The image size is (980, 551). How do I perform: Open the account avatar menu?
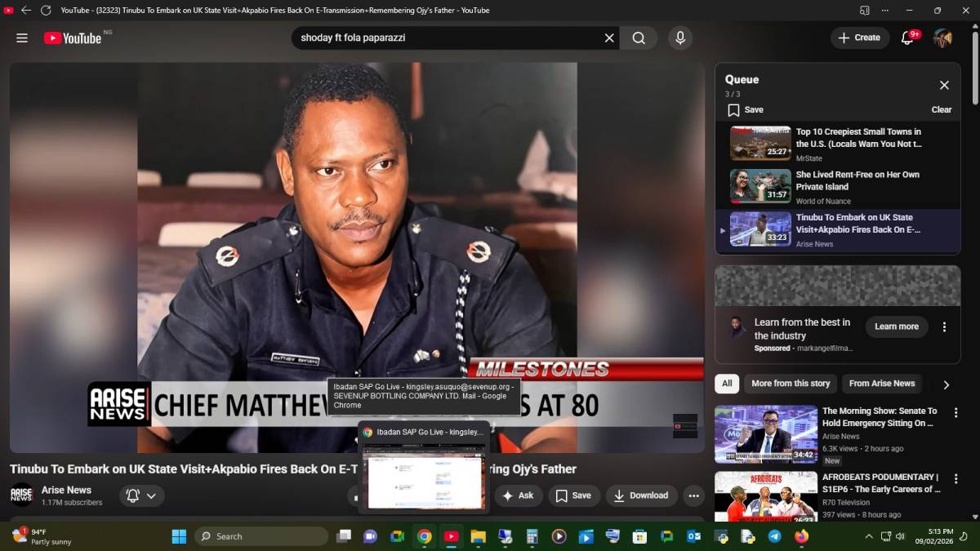(x=943, y=38)
